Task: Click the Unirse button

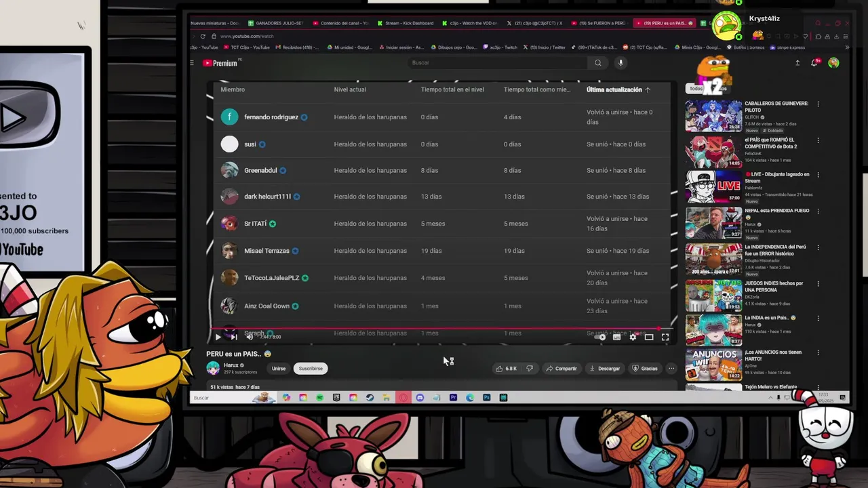Action: click(x=279, y=369)
